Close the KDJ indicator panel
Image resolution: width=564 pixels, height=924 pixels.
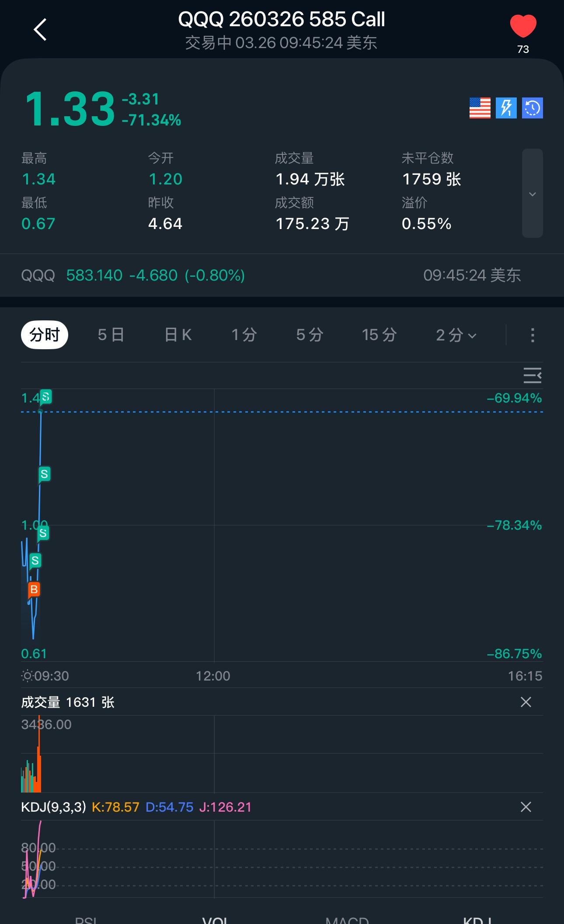coord(526,807)
